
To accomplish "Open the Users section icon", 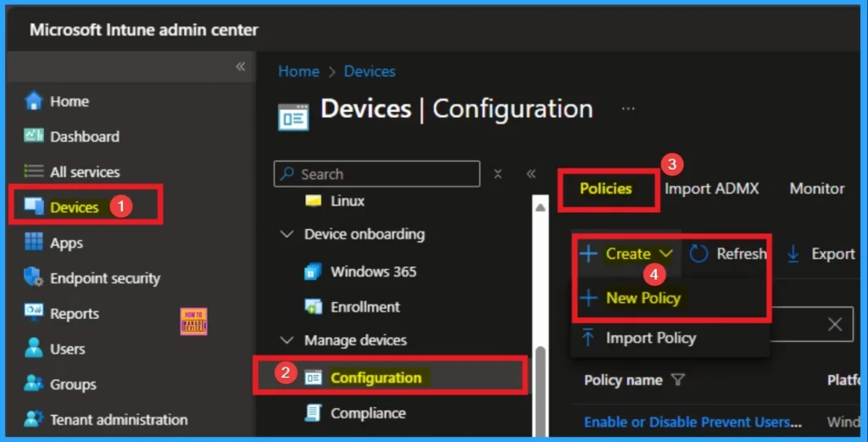I will [x=34, y=349].
